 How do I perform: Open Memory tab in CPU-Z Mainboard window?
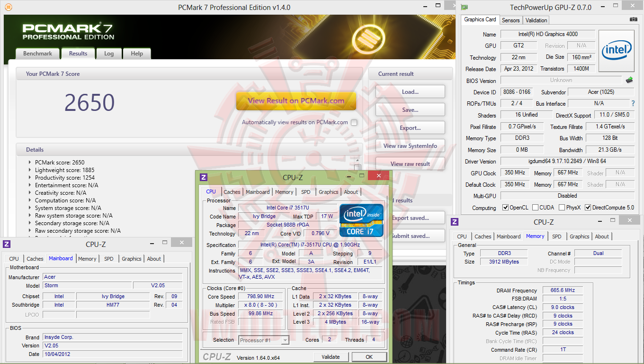point(87,259)
